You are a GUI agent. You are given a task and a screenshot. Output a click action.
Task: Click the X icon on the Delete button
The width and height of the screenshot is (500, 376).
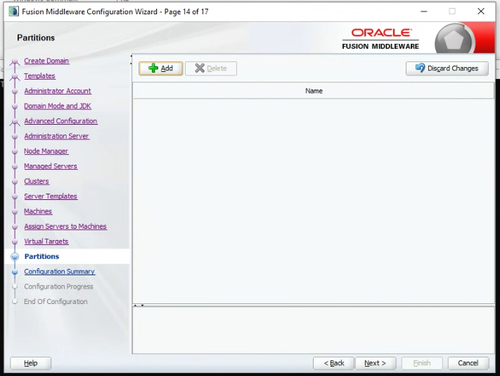tap(199, 68)
